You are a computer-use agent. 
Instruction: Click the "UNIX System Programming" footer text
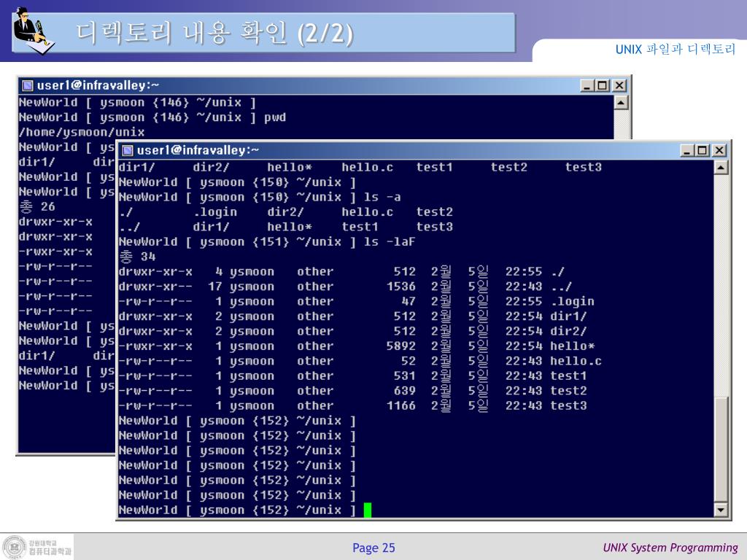pos(670,548)
